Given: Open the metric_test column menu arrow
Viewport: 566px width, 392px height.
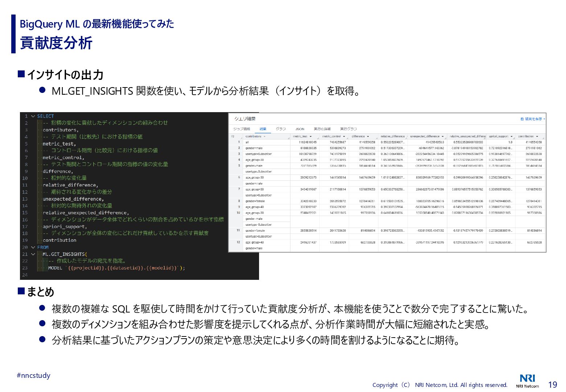Looking at the screenshot, I should tap(311, 136).
